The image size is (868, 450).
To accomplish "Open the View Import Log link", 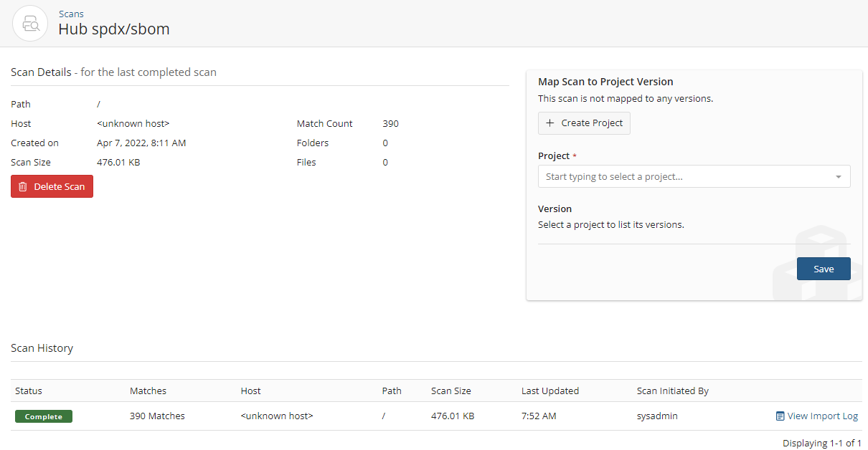I will pos(822,416).
